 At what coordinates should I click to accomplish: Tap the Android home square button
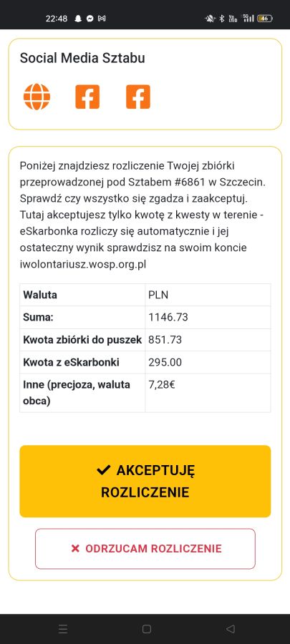point(147,629)
